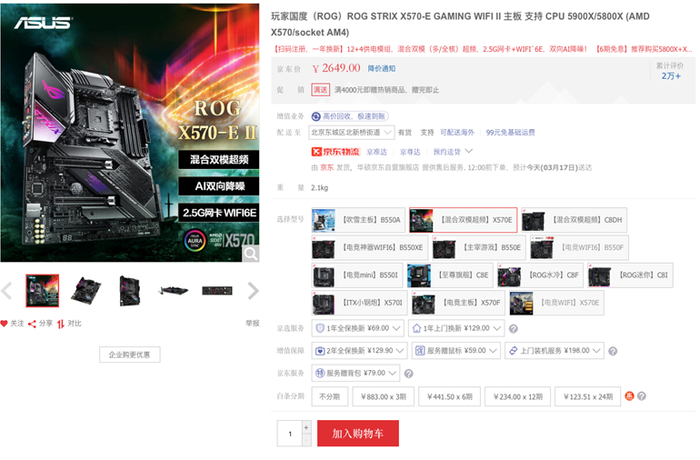Click the 企业购更优惠 button
The image size is (700, 460).
[129, 355]
